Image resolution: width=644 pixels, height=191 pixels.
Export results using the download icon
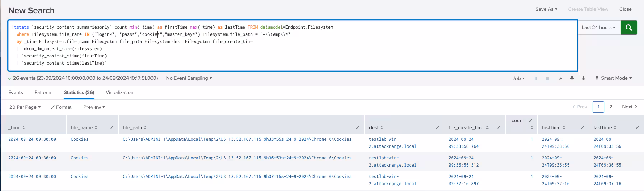point(583,78)
